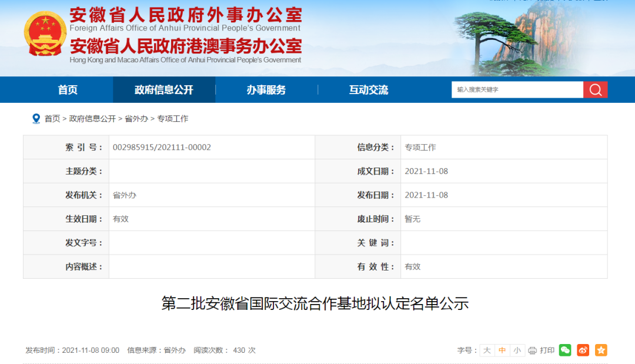The image size is (635, 364).
Task: Click the 专项工作 value in 信息分类 row
Action: (x=420, y=148)
